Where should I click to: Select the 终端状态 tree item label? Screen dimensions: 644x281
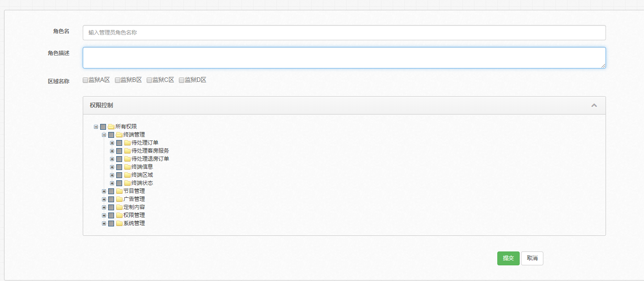tap(142, 183)
